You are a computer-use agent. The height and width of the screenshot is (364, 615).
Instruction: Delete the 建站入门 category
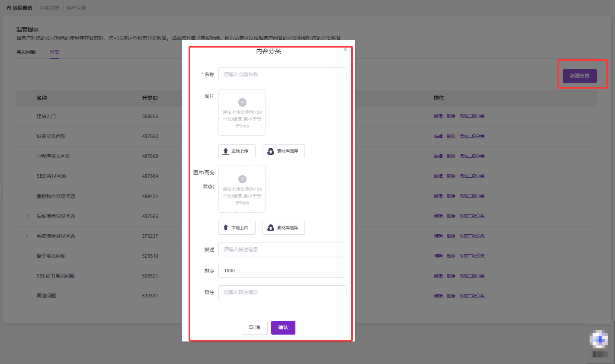pos(451,116)
